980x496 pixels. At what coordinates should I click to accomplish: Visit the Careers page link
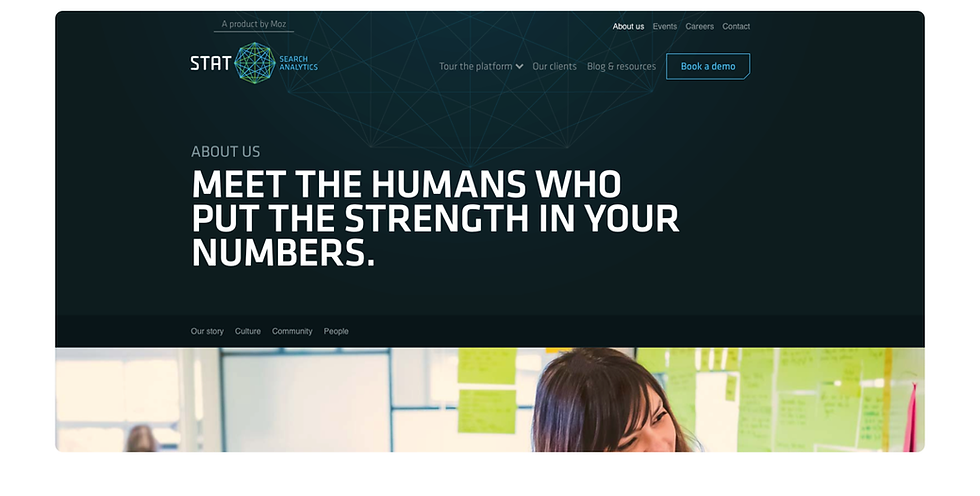(x=699, y=26)
